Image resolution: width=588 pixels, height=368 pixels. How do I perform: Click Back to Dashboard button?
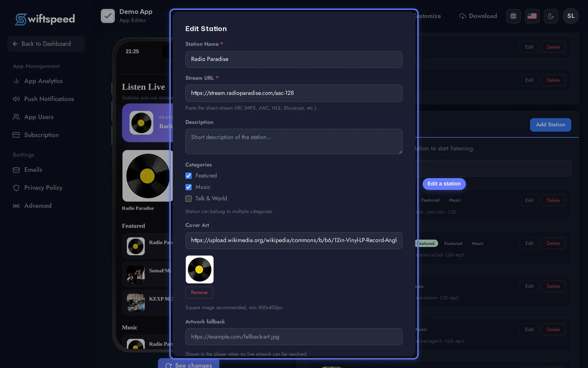(46, 44)
